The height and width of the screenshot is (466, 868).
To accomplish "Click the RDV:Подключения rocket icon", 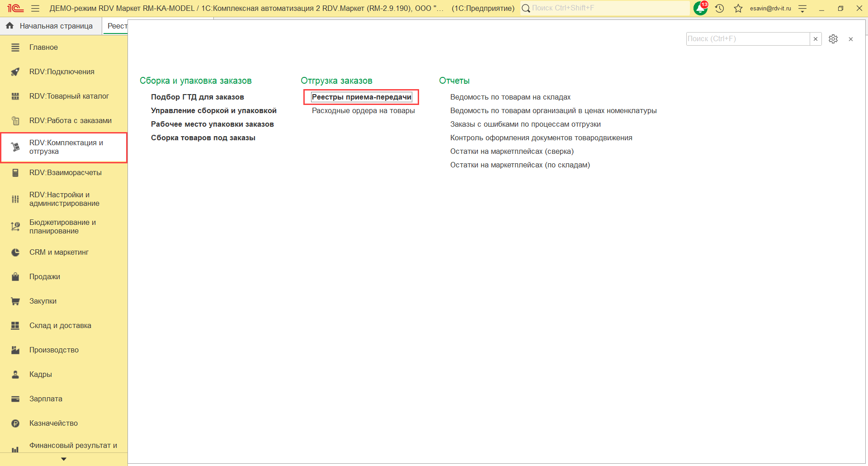I will 15,72.
